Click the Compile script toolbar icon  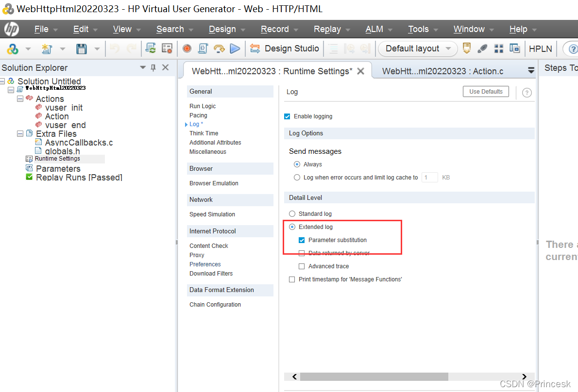tap(203, 48)
